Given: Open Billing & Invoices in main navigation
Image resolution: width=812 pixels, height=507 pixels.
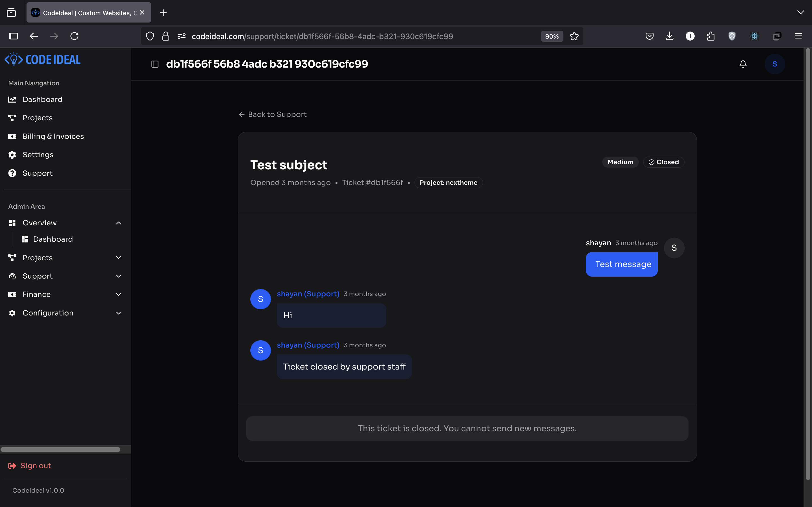Looking at the screenshot, I should click(x=53, y=137).
